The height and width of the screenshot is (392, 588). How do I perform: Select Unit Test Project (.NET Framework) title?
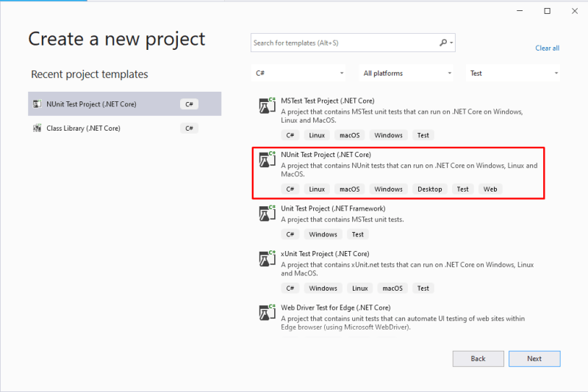click(x=333, y=208)
